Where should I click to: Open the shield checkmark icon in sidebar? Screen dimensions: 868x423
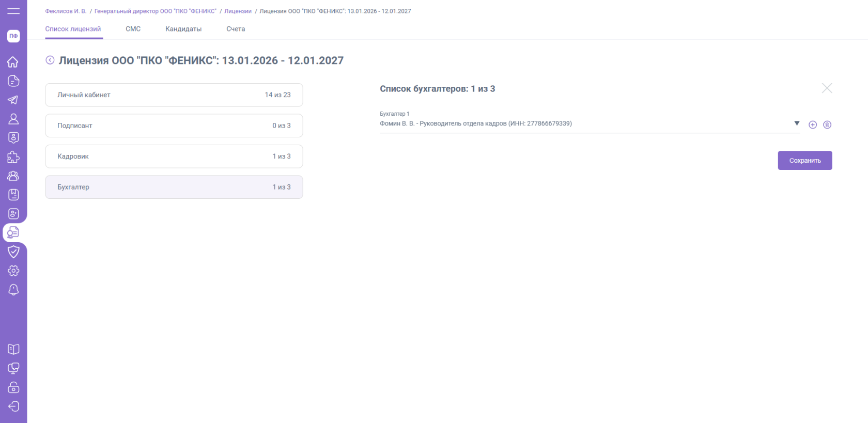click(13, 252)
